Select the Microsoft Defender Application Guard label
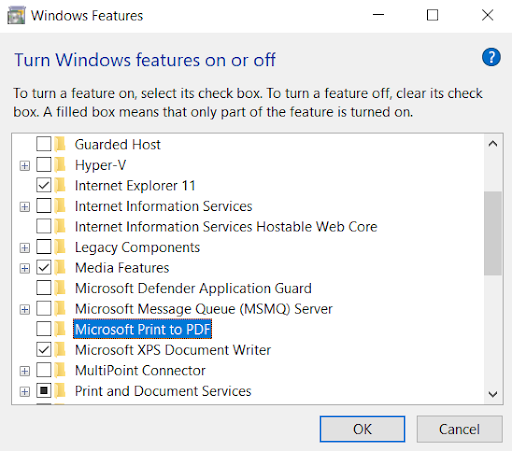Image resolution: width=512 pixels, height=451 pixels. [193, 289]
